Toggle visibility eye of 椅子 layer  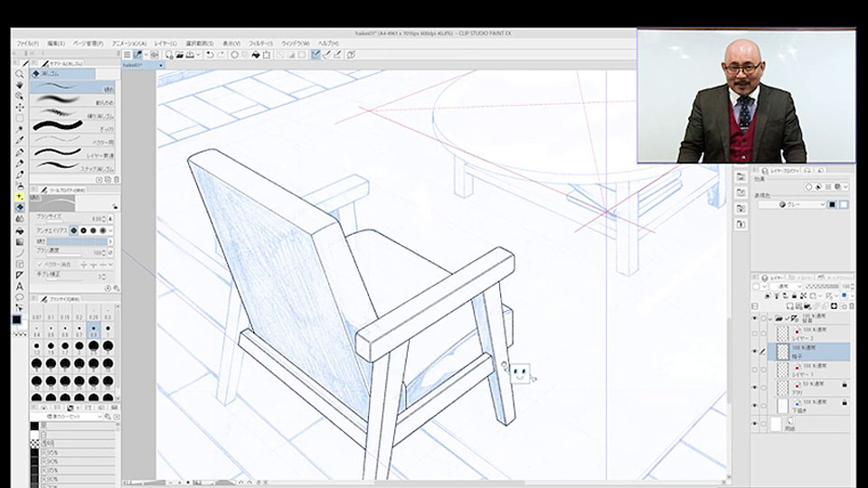pyautogui.click(x=754, y=352)
